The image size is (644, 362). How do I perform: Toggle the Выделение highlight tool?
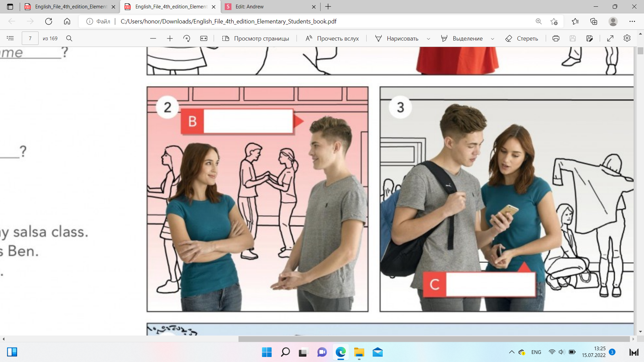462,39
